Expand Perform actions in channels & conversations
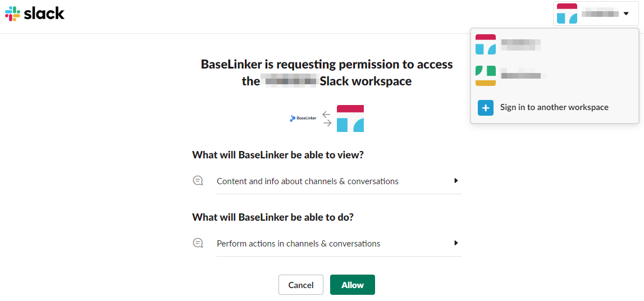The width and height of the screenshot is (644, 301). click(299, 244)
